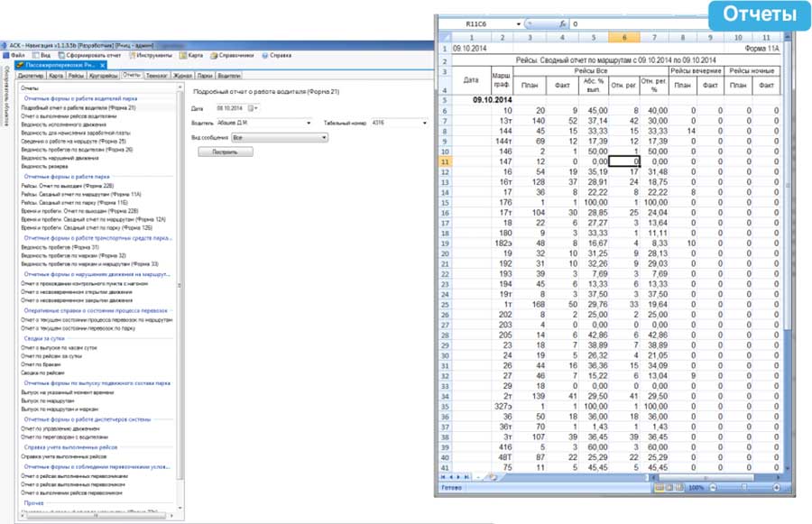Switch to the Рейсы tab

click(75, 77)
